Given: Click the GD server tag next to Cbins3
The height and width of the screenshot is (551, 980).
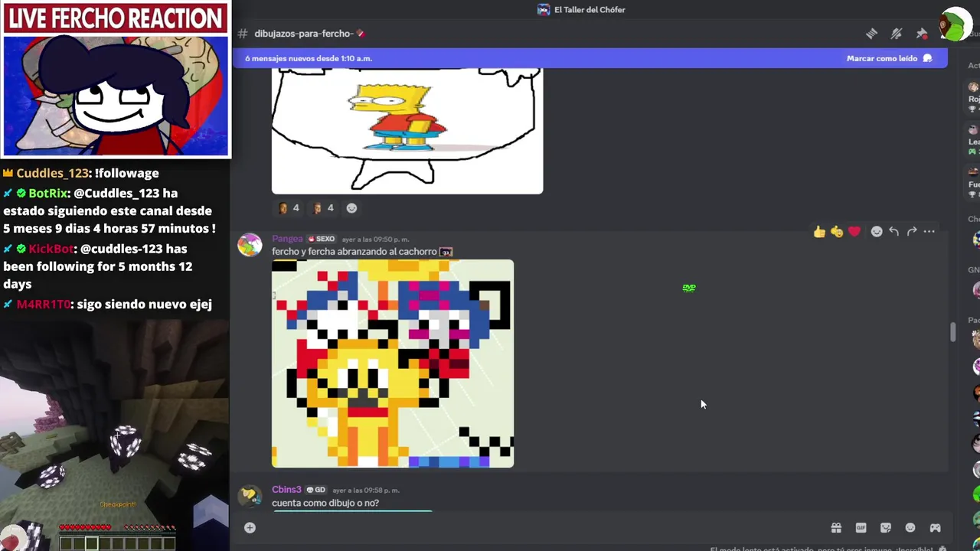Looking at the screenshot, I should [x=315, y=490].
